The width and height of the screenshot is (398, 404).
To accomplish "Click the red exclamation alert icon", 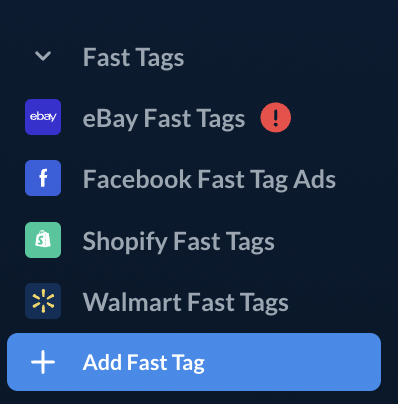I will pyautogui.click(x=276, y=118).
